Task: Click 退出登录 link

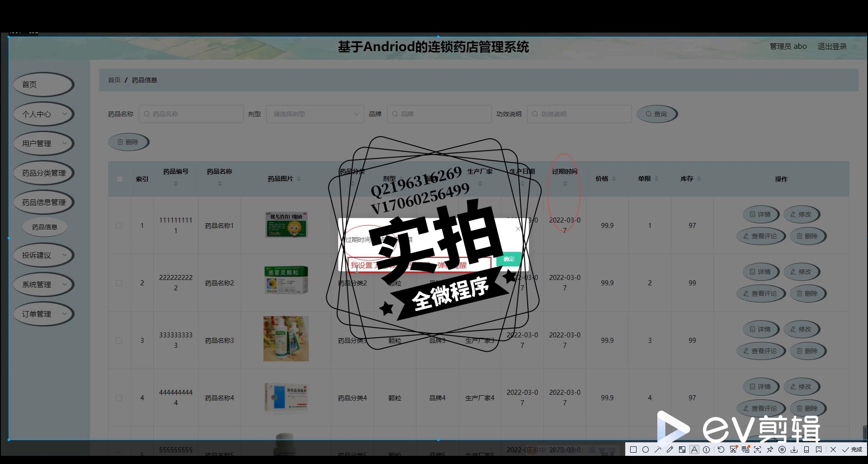Action: (832, 47)
